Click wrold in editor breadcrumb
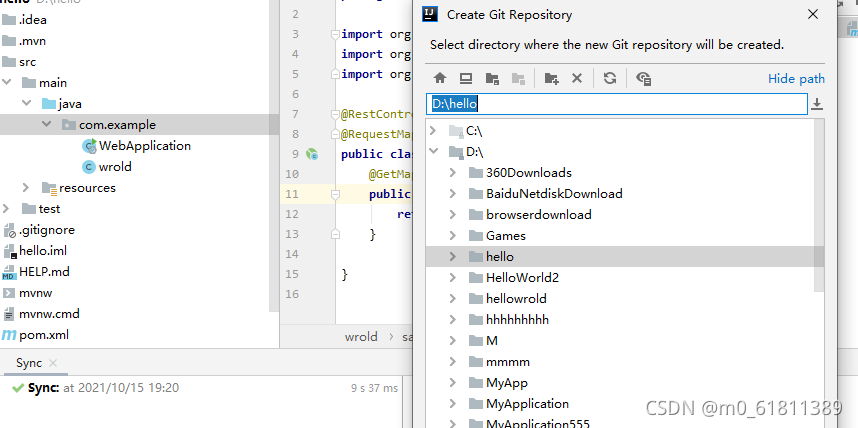 click(361, 337)
